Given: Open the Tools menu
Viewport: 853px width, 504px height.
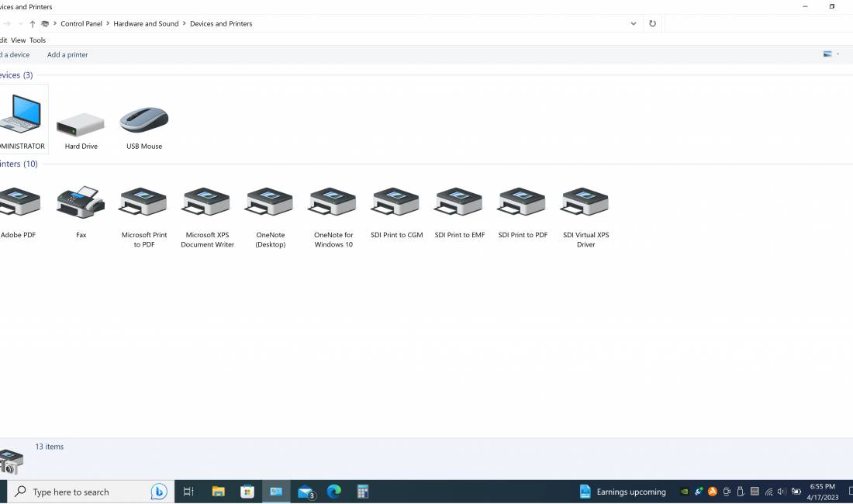Looking at the screenshot, I should click(x=37, y=40).
